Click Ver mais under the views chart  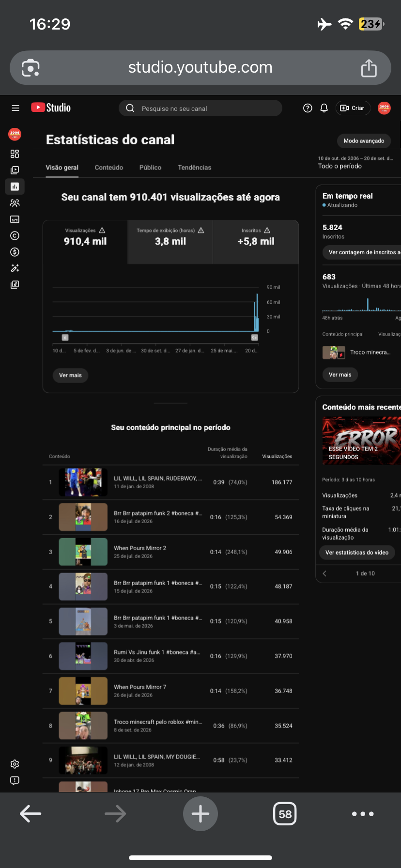pos(70,375)
